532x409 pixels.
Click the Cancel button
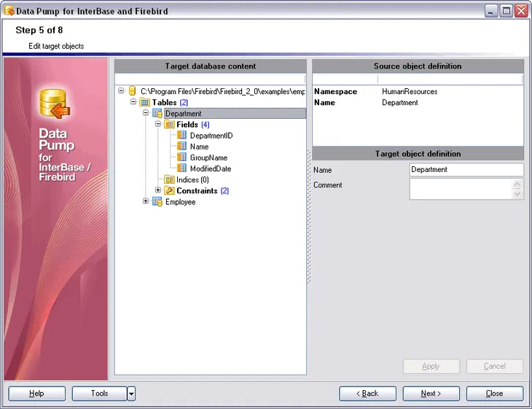[495, 366]
